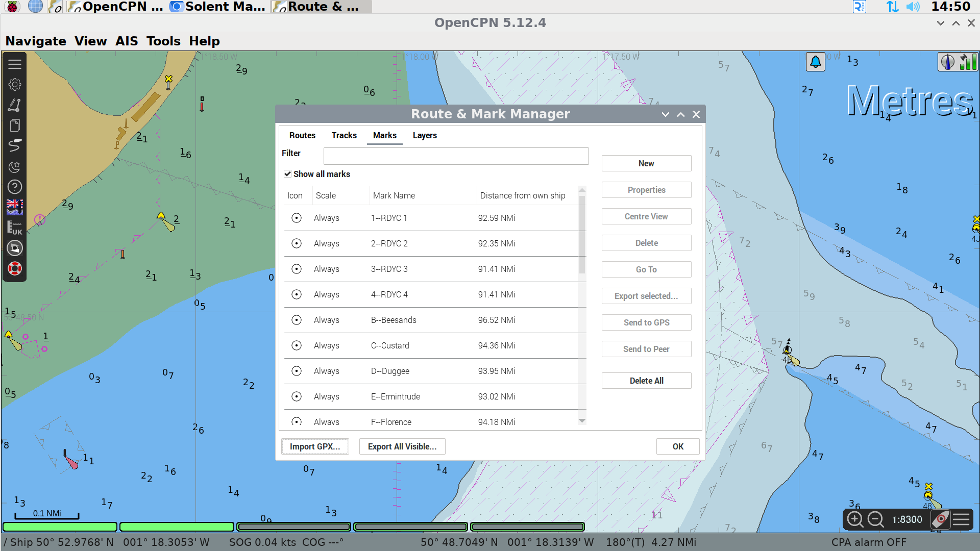
Task: Expand the hamburger menu on the toolbar
Action: tap(14, 64)
